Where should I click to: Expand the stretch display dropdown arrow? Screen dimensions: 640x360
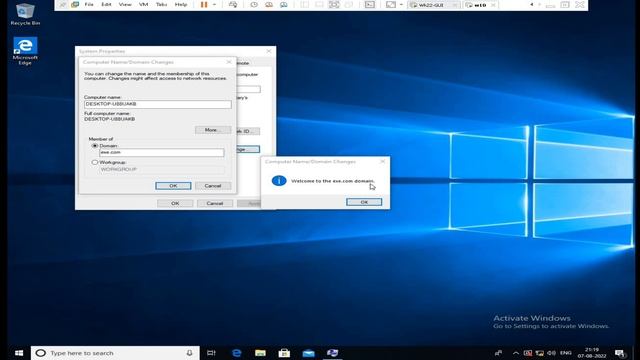point(401,4)
